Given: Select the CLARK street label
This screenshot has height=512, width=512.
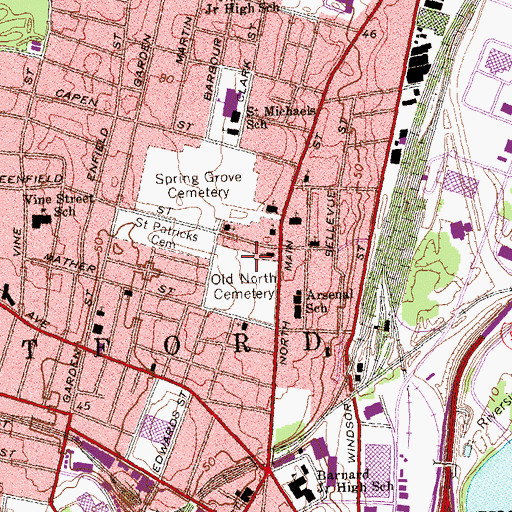Looking at the screenshot, I should pos(244,81).
